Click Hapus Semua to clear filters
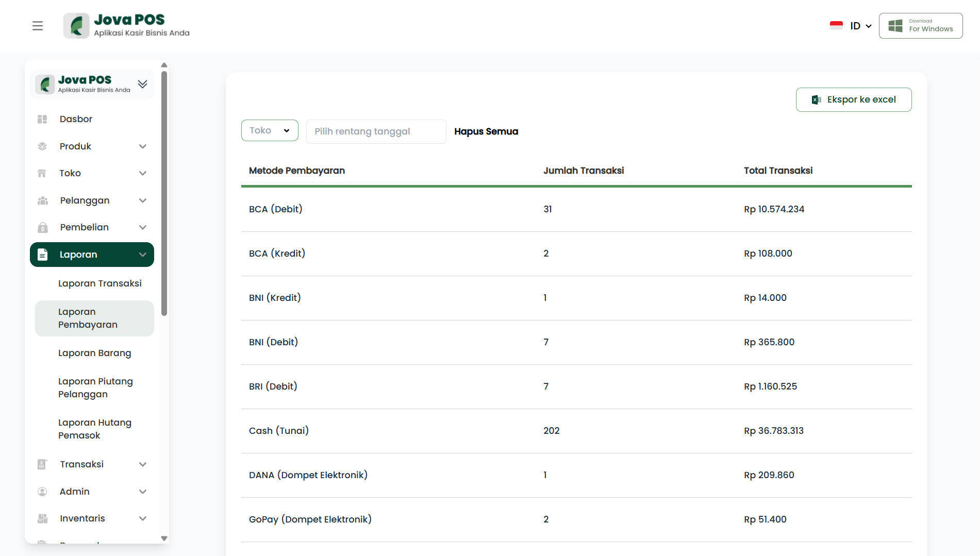Screen dimensions: 980x556 coord(486,131)
